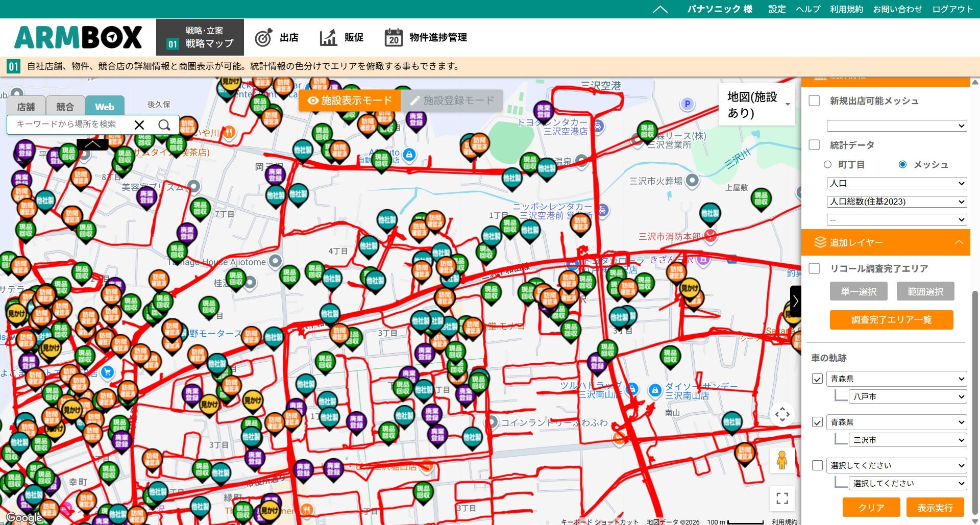980x525 pixels.
Task: Click the Google logo on map
Action: point(23,517)
